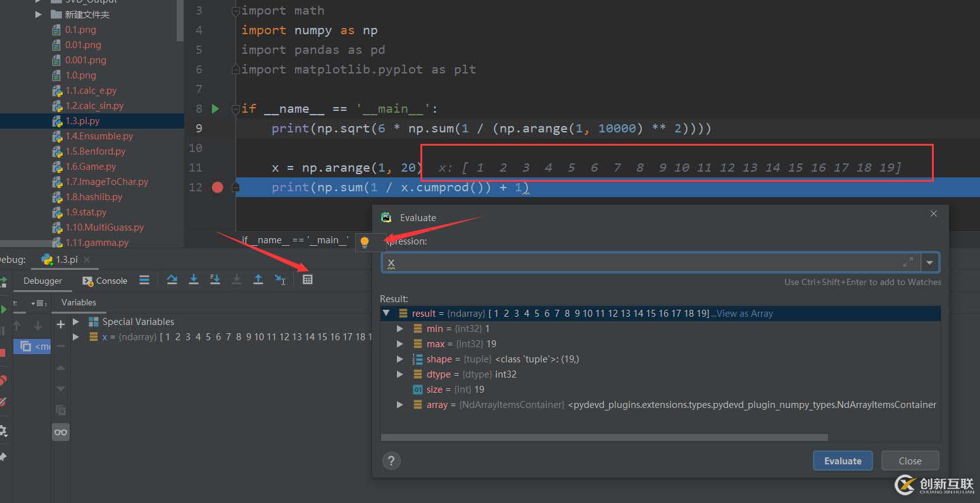Viewport: 980px width, 503px height.
Task: Click the expand expression field icon
Action: 908,262
